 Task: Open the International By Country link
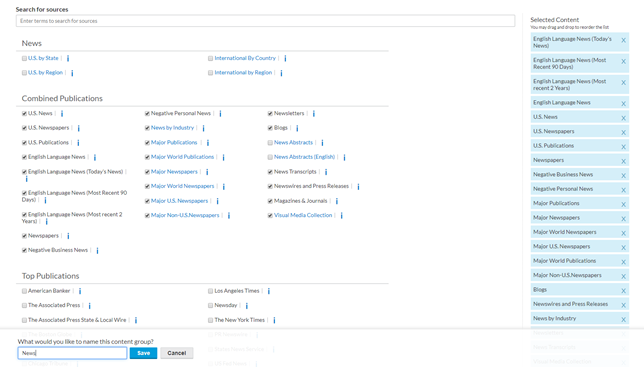245,58
